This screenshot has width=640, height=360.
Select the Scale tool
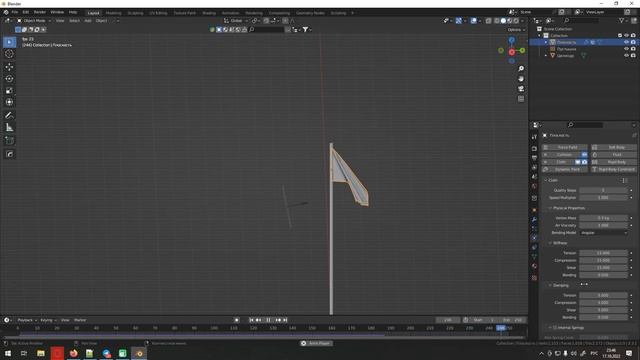point(9,90)
